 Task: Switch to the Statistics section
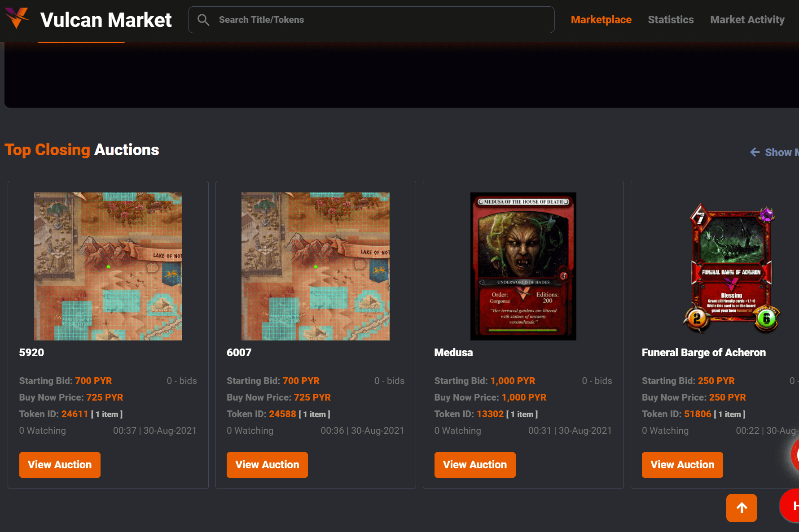tap(671, 20)
